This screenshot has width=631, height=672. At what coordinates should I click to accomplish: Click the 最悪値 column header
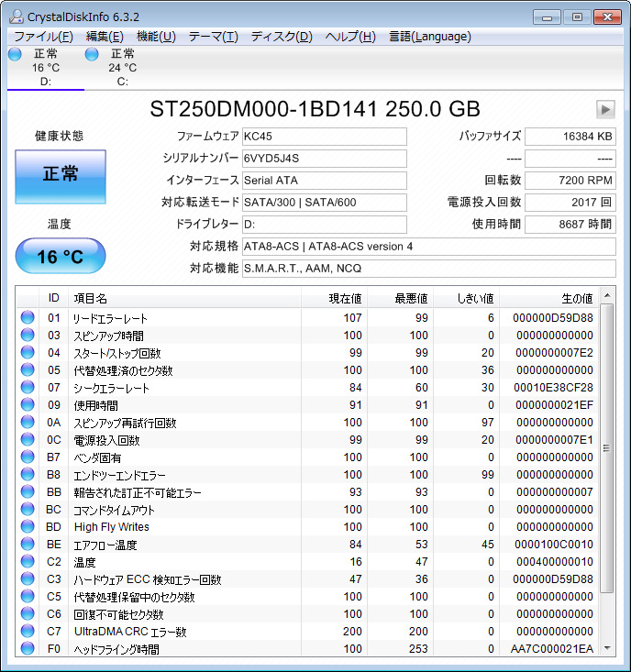point(400,298)
